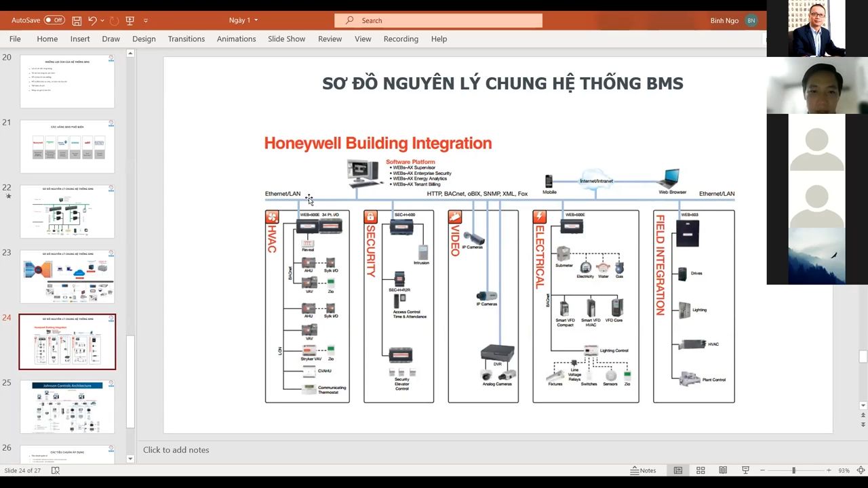Fit slide to current window icon
The image size is (868, 488).
coord(861,470)
